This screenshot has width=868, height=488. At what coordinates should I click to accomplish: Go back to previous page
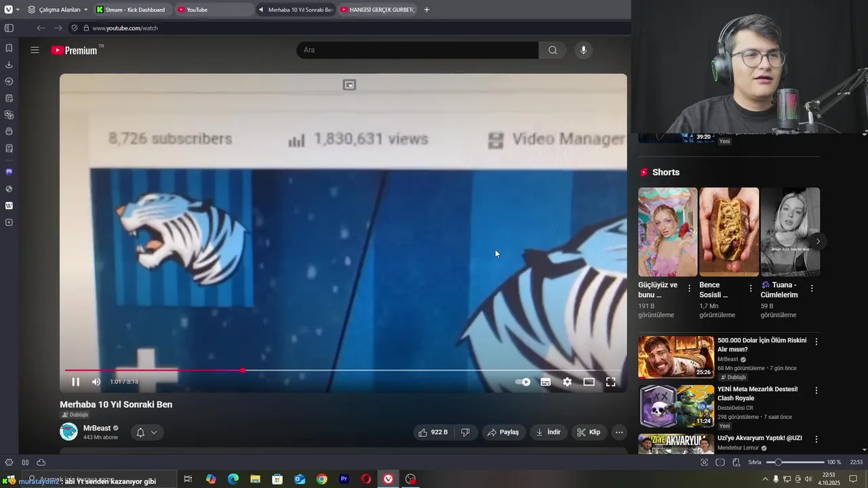[41, 28]
